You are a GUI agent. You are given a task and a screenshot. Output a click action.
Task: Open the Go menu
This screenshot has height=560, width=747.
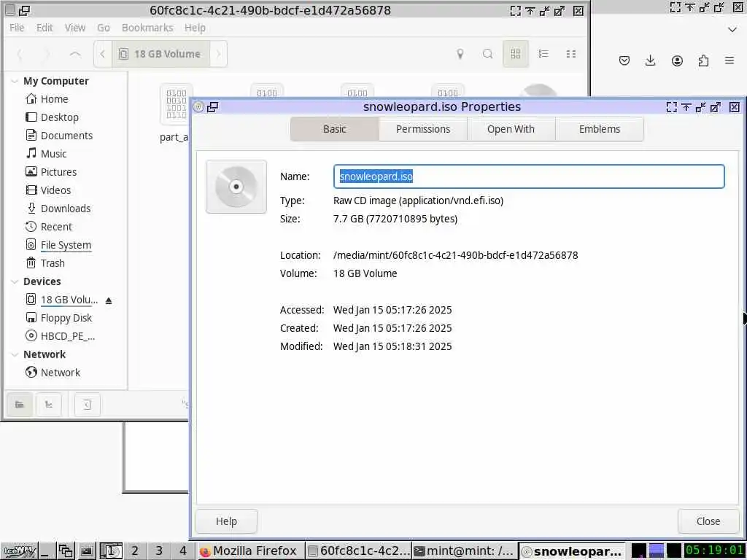(x=104, y=28)
